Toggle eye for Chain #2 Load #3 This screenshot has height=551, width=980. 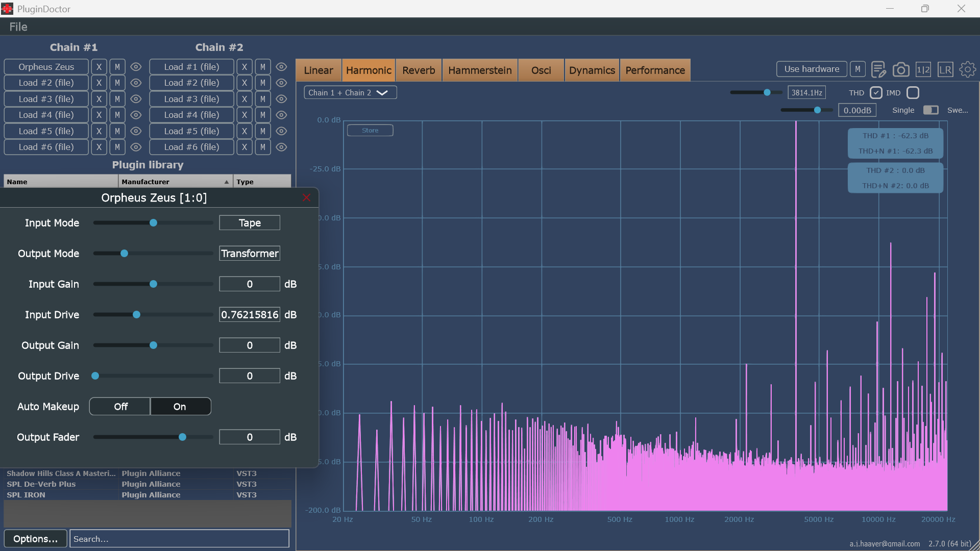click(x=281, y=99)
